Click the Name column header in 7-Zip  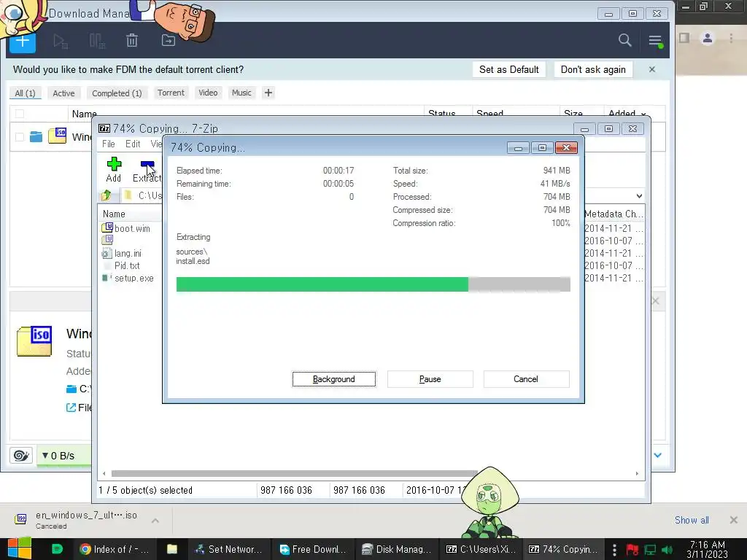pyautogui.click(x=115, y=214)
